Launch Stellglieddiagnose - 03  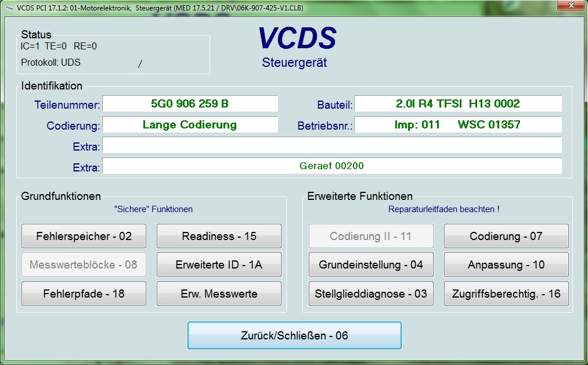coord(371,294)
